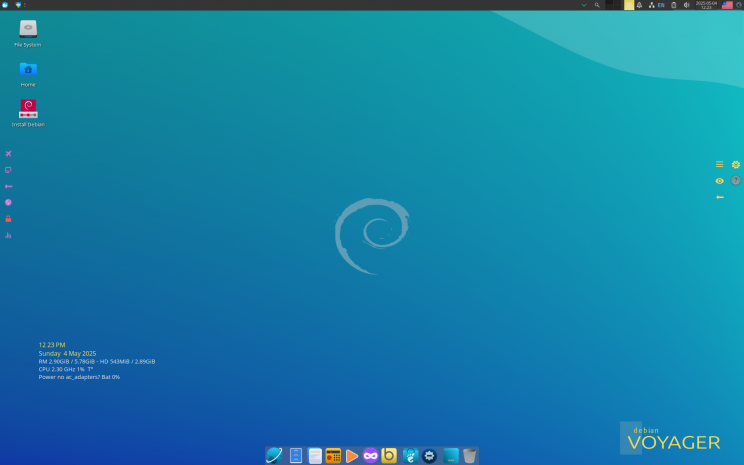This screenshot has width=744, height=465.
Task: Open the network connections icon in top panel
Action: pos(651,5)
